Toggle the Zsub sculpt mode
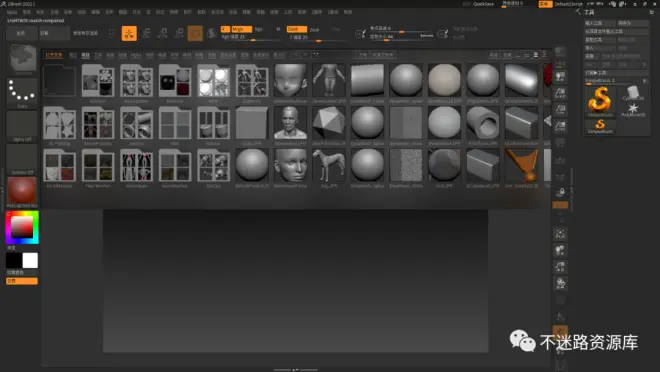The width and height of the screenshot is (660, 372). point(314,29)
